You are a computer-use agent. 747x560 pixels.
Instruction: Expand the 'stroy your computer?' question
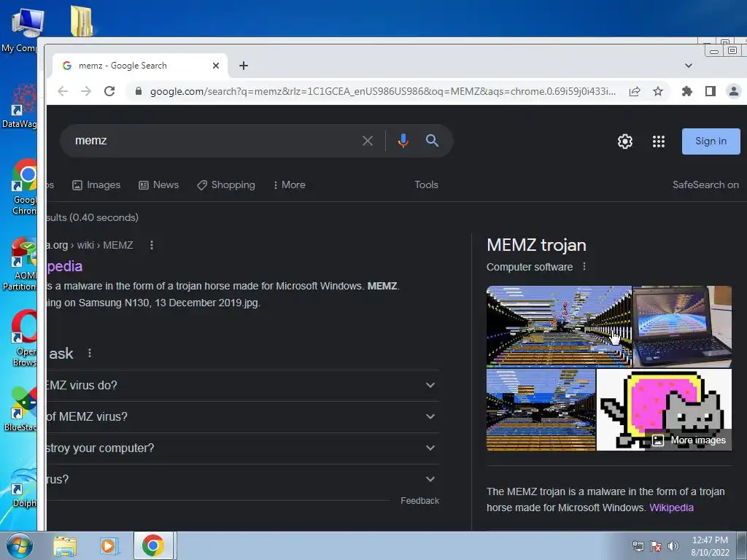coord(242,448)
